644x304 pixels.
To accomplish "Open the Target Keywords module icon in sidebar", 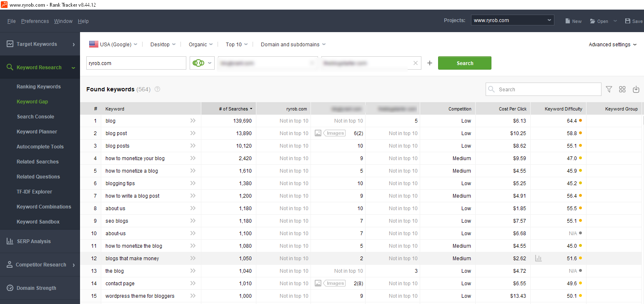I will (9, 44).
